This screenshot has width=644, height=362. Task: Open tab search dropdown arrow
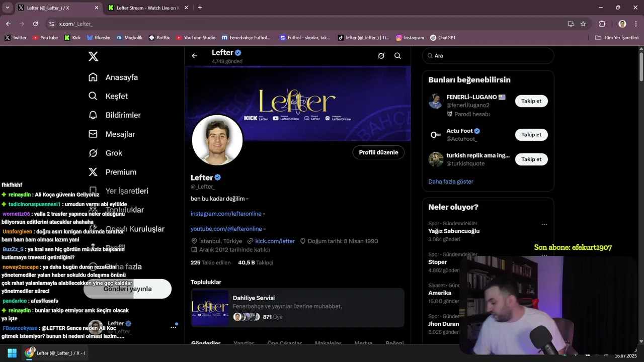point(7,8)
